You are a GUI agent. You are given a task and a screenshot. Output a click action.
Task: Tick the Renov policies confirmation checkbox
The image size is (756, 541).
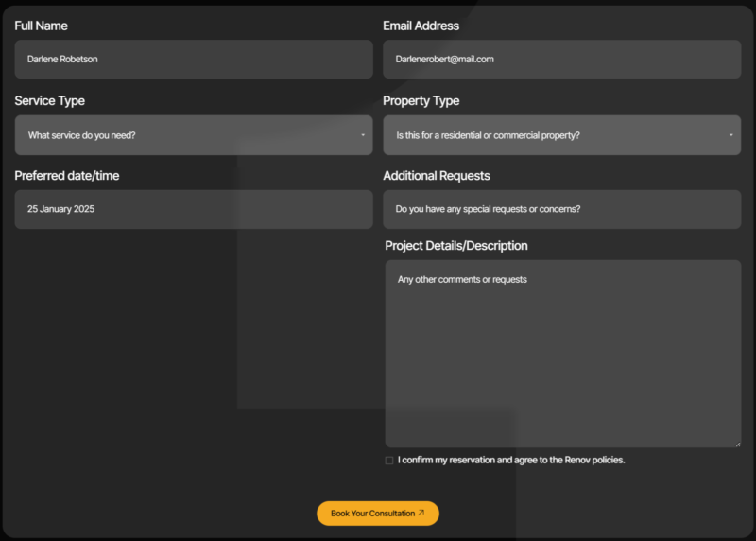coord(389,461)
